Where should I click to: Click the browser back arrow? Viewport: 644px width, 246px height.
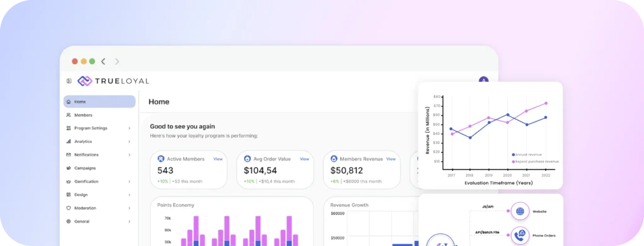pos(103,61)
